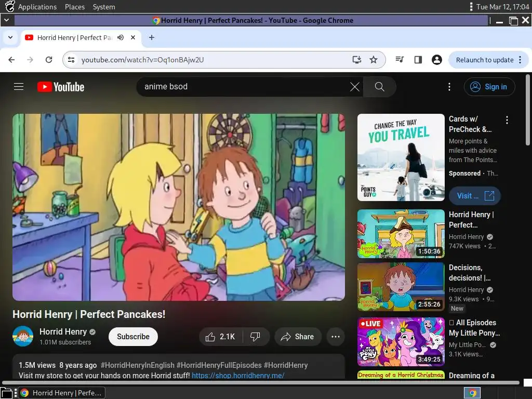Open the Dreaming of a Horrid Christmas thumbnail
The width and height of the screenshot is (532, 399).
point(401,375)
